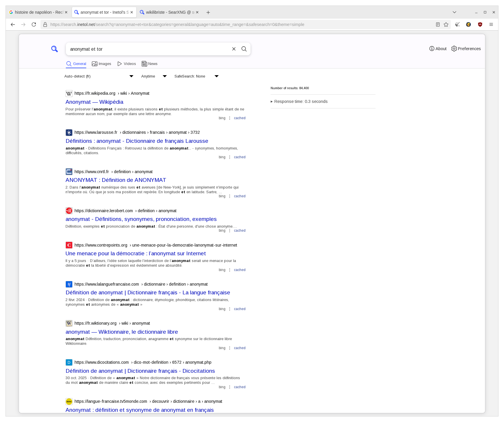Click the info icon next to About

[432, 49]
